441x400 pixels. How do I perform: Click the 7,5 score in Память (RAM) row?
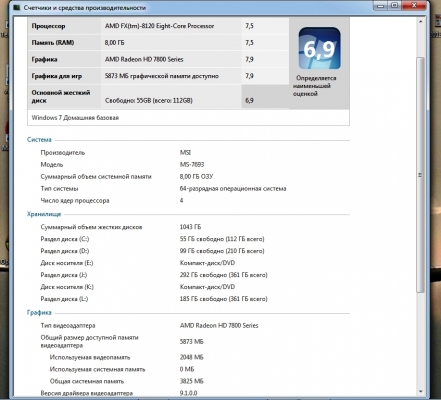(249, 43)
